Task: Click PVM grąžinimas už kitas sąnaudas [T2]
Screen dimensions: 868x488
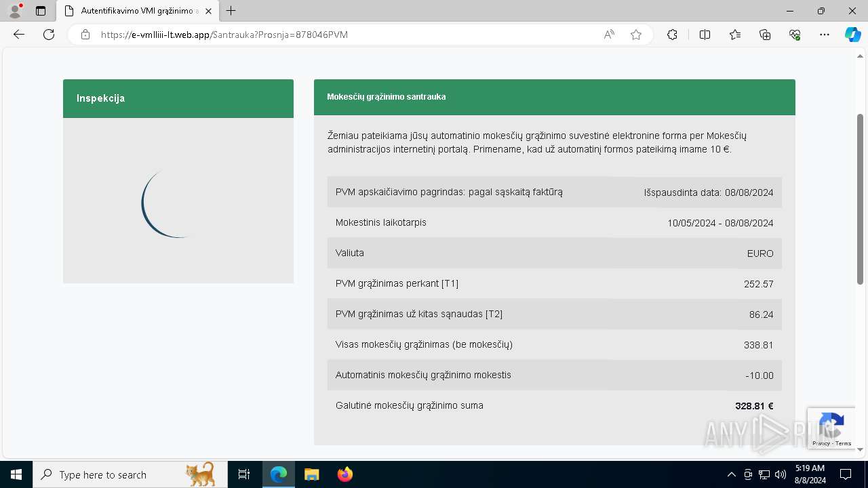Action: click(419, 314)
